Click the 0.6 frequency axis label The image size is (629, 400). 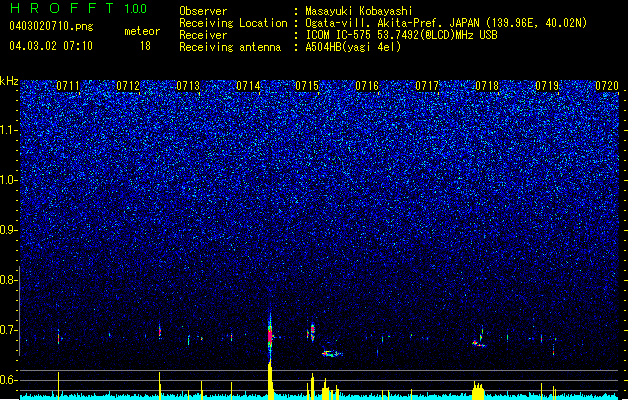9,380
